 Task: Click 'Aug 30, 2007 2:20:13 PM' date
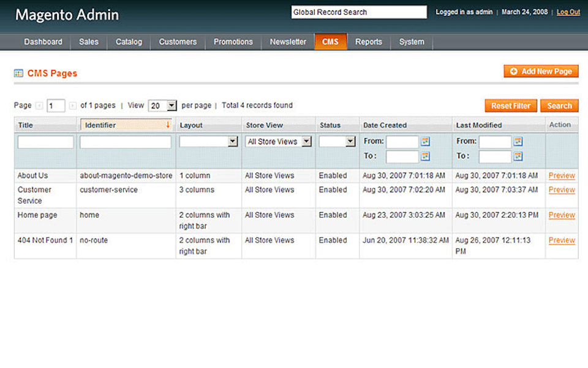(x=497, y=215)
